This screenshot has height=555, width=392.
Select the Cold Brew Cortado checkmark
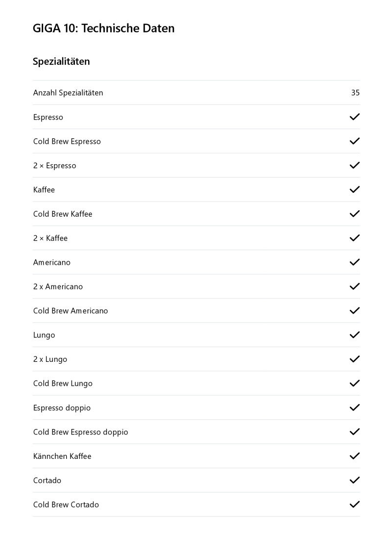354,505
